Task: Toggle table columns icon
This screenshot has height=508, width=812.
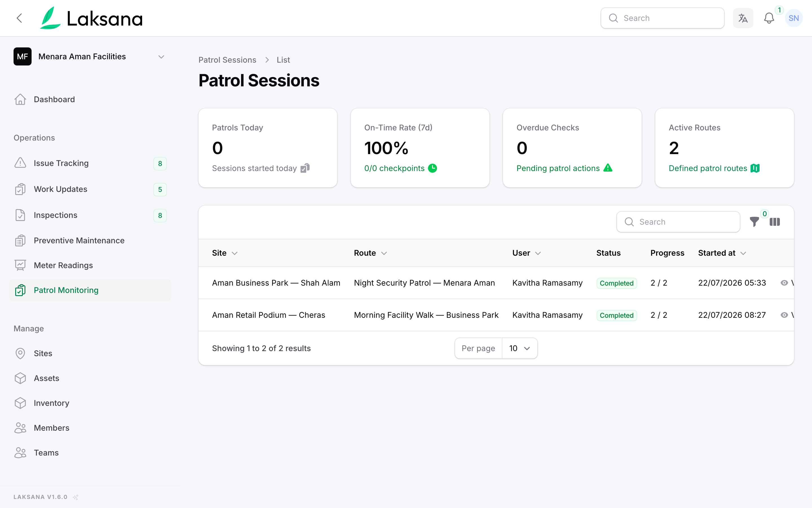Action: [775, 222]
